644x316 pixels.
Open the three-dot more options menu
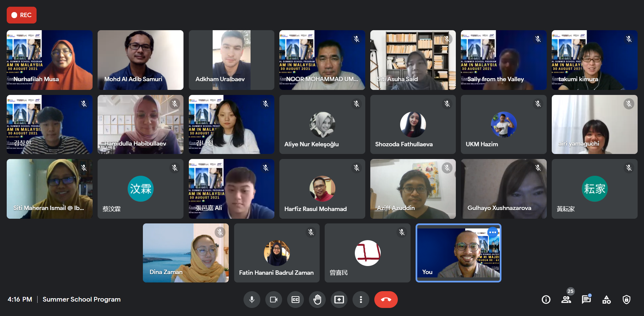[x=361, y=300]
